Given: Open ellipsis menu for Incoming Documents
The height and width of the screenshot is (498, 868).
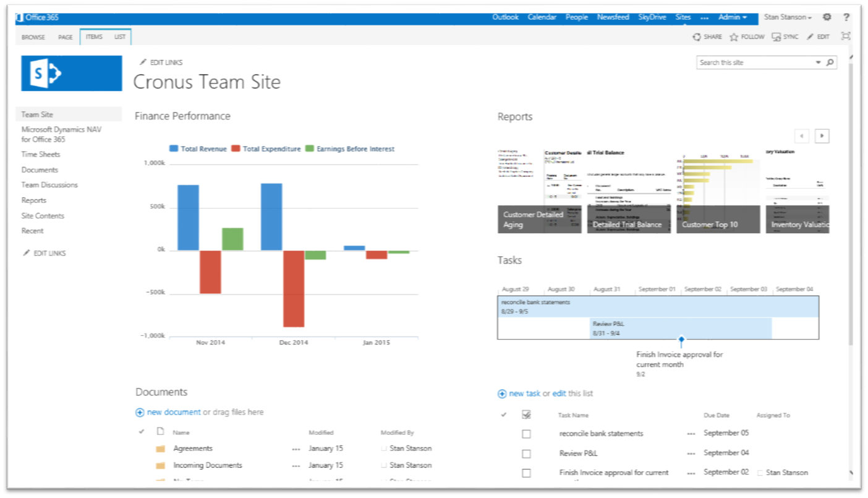Looking at the screenshot, I should (296, 466).
